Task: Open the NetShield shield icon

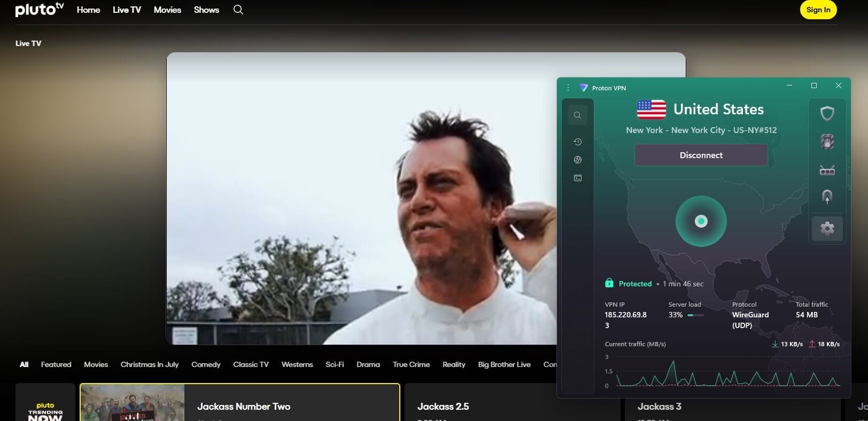Action: pos(827,113)
